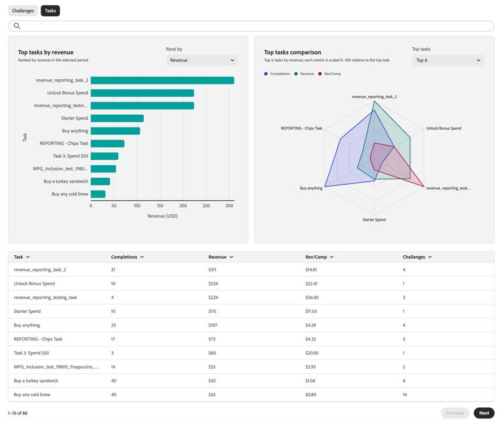Click the Unlock Bonus Spend revenue bar
The width and height of the screenshot is (504, 421).
coord(142,93)
